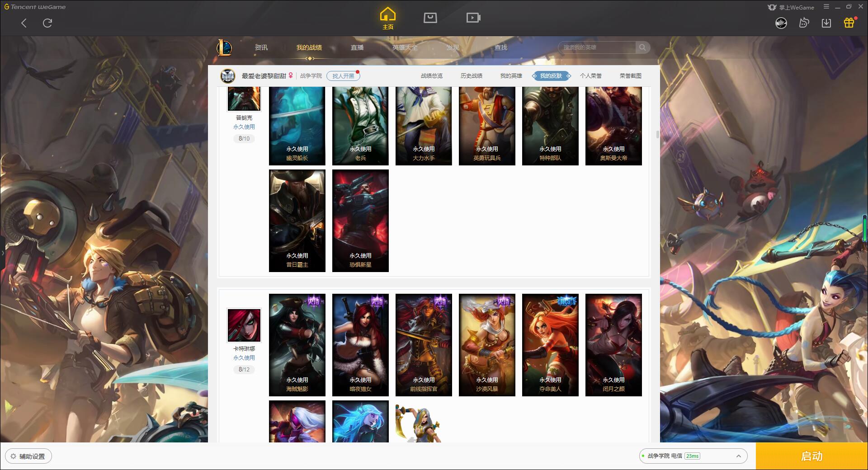Click the 卡特琳娜 champion portrait
The height and width of the screenshot is (470, 868).
click(x=244, y=325)
